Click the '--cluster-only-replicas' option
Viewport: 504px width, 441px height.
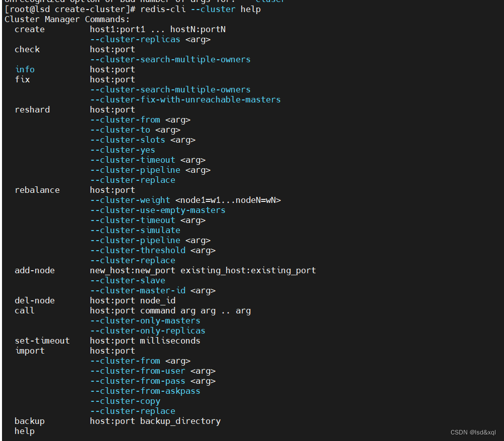point(148,330)
